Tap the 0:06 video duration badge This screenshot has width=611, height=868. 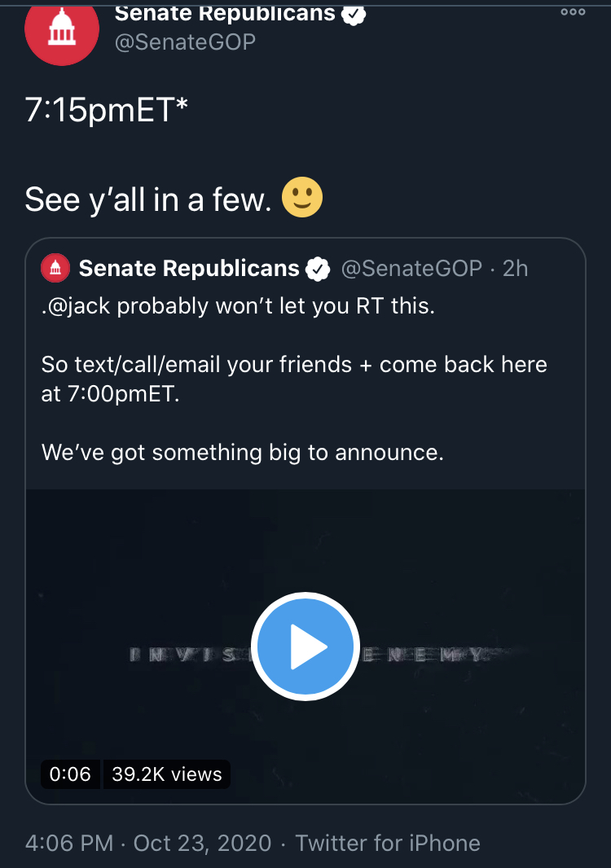(70, 774)
